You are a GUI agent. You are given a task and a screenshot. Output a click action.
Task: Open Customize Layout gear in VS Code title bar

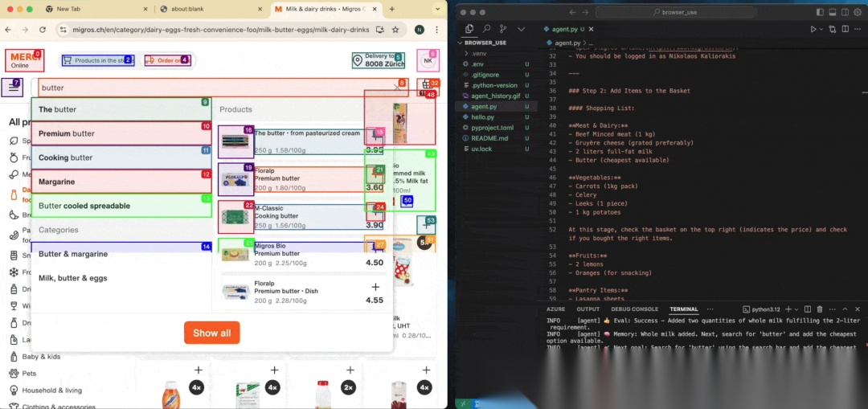click(858, 12)
